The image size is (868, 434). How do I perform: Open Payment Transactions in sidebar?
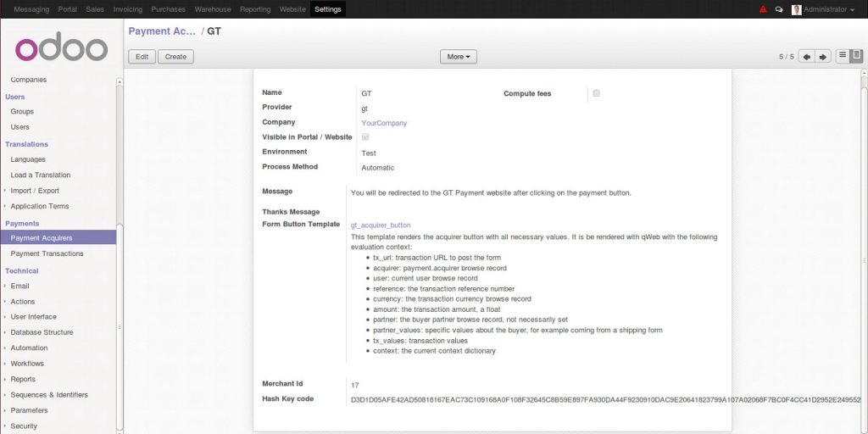pos(47,253)
